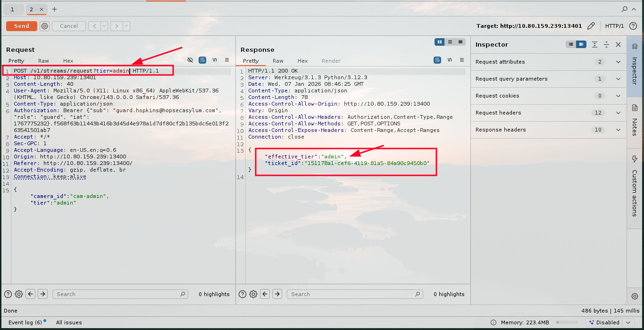Click Request search settings gear icon
The width and height of the screenshot is (644, 330).
(x=19, y=294)
